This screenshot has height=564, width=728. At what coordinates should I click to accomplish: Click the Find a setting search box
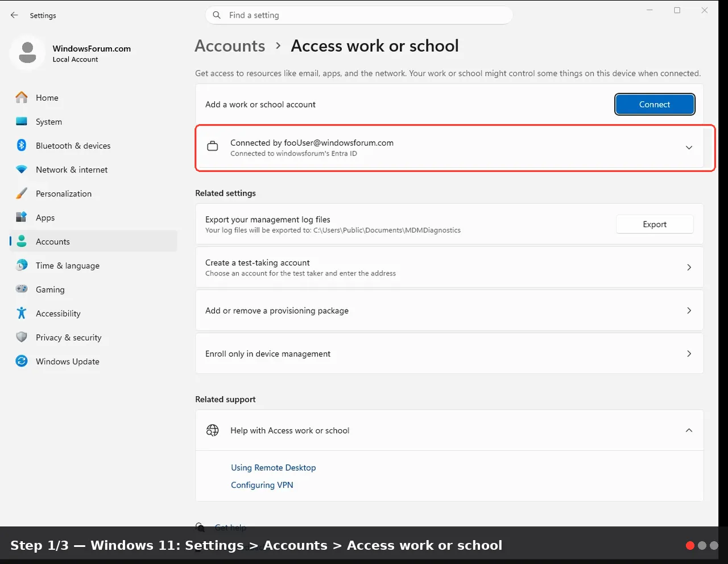click(359, 15)
